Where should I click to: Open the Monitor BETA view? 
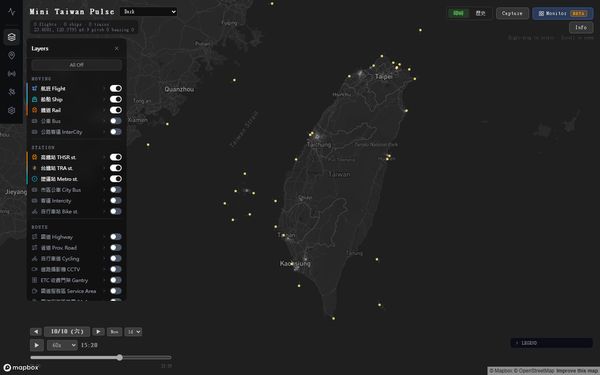(x=562, y=13)
